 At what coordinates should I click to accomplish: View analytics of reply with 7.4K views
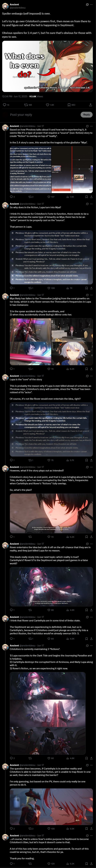point(70,197)
